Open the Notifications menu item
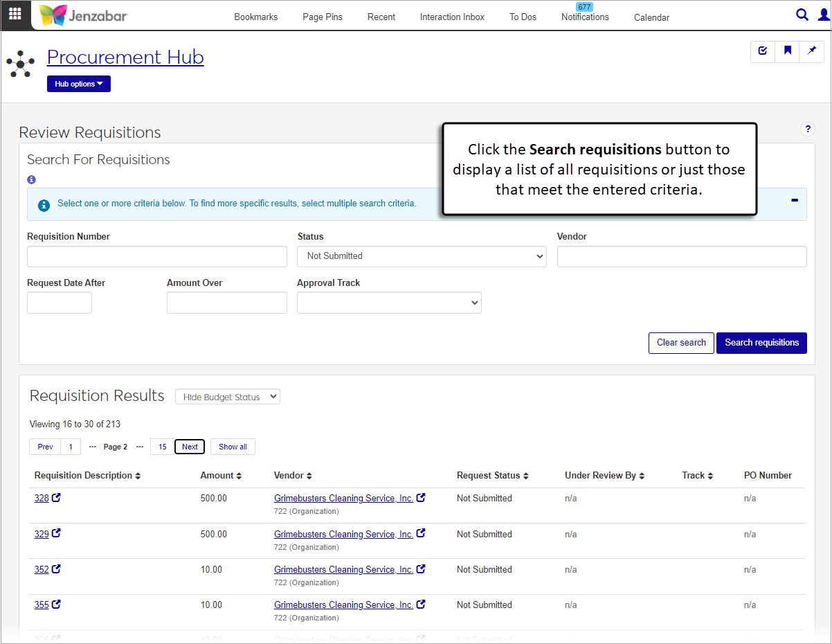832x644 pixels. [585, 17]
